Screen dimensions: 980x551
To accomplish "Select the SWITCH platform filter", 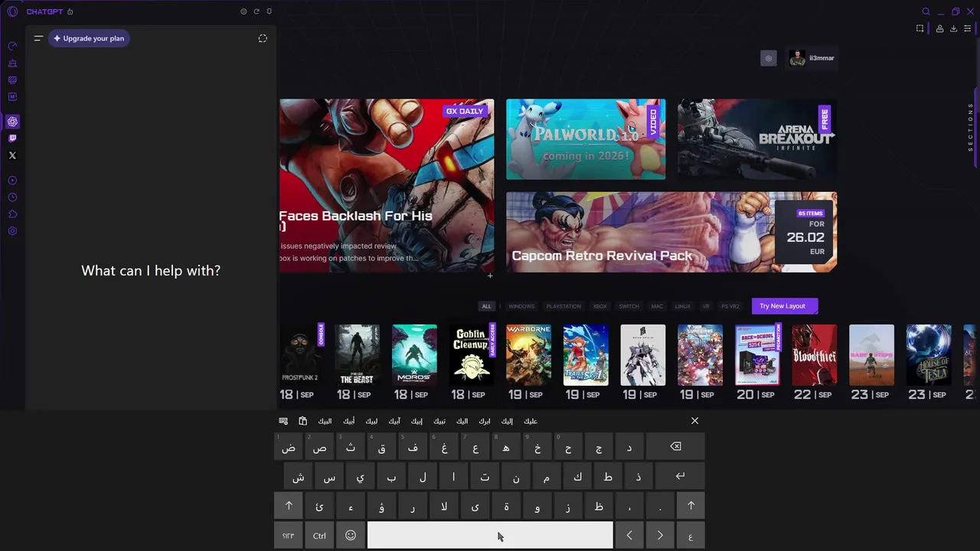I will click(x=629, y=306).
